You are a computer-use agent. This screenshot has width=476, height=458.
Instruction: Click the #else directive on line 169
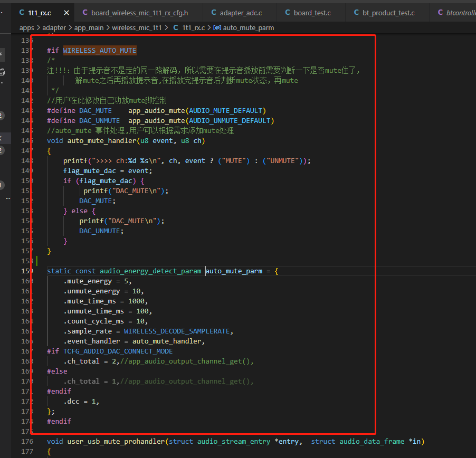tap(57, 371)
